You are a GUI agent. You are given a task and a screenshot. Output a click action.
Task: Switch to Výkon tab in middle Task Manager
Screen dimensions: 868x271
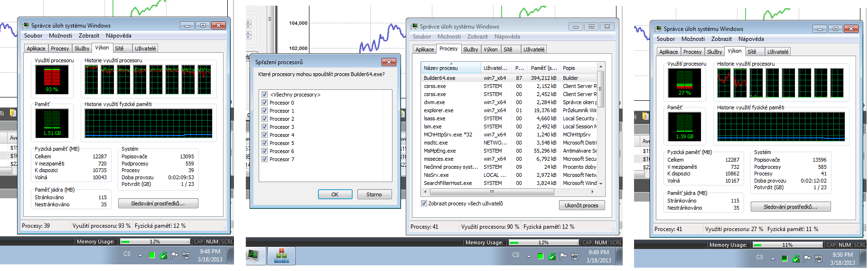[x=491, y=49]
